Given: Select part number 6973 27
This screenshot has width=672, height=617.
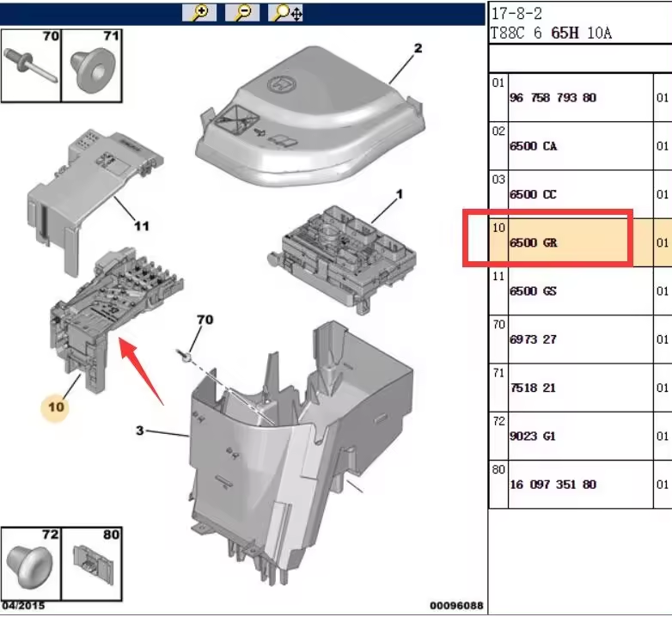Looking at the screenshot, I should click(533, 339).
